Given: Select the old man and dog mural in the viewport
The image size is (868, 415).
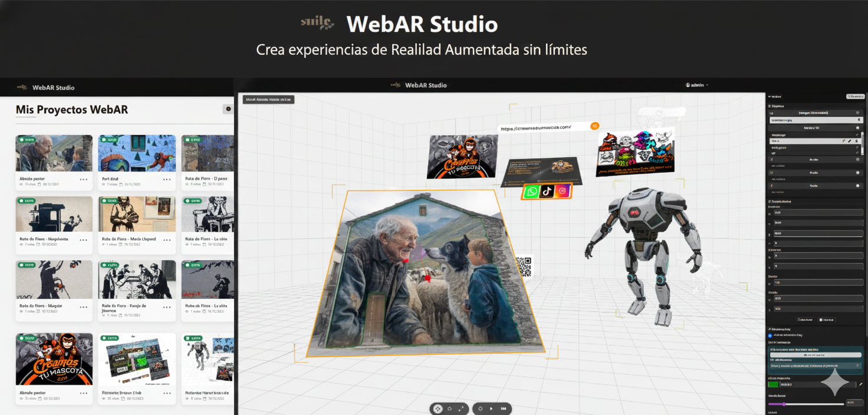Looking at the screenshot, I should click(x=425, y=274).
